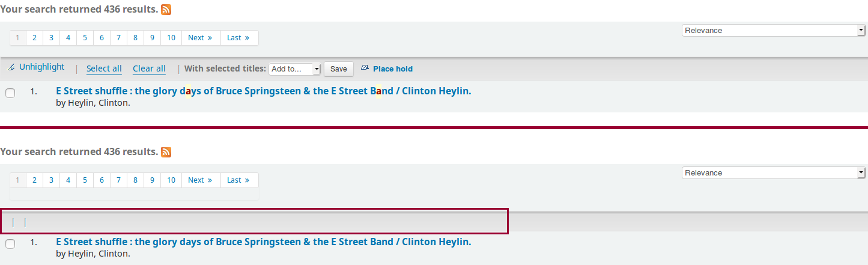This screenshot has height=265, width=868.
Task: Open the "Add to..." dropdown
Action: [x=295, y=69]
